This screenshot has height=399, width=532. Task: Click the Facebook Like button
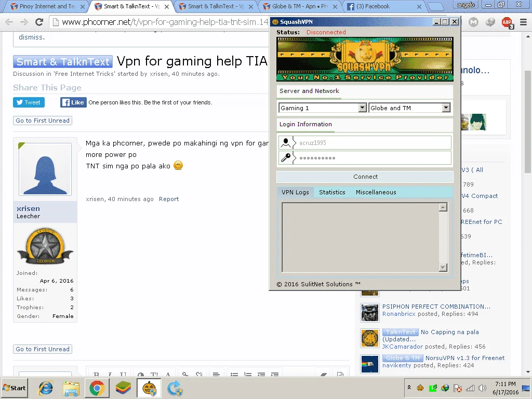click(x=73, y=102)
